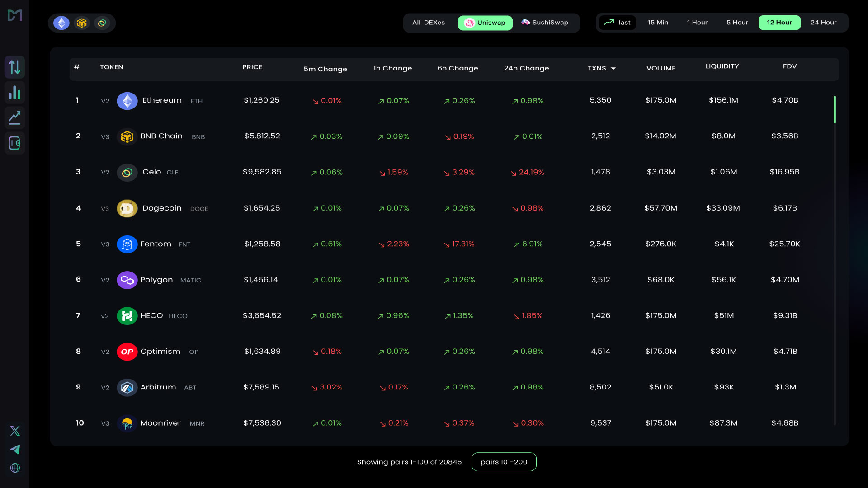This screenshot has width=868, height=488.
Task: Go to pairs 101-200
Action: (504, 462)
